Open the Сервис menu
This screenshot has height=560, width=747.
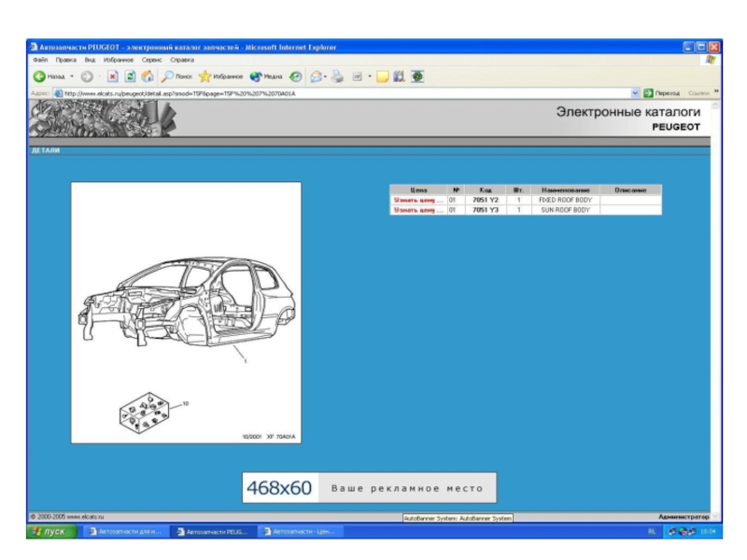(151, 60)
